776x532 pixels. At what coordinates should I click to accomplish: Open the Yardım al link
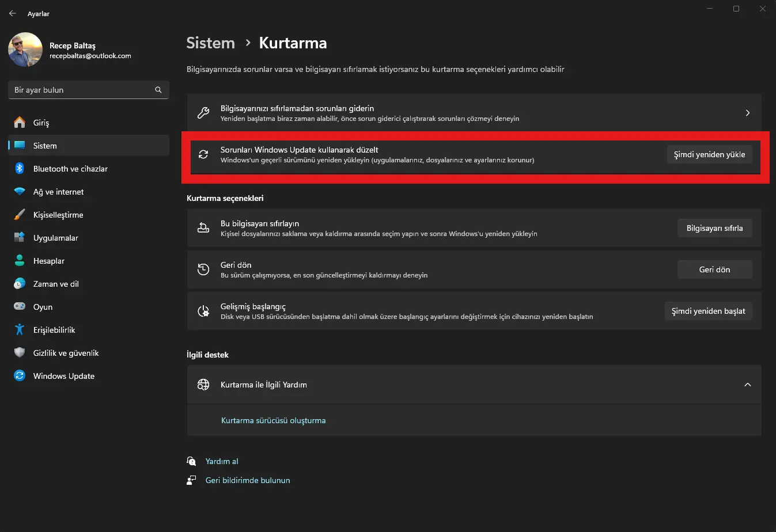[x=222, y=461]
